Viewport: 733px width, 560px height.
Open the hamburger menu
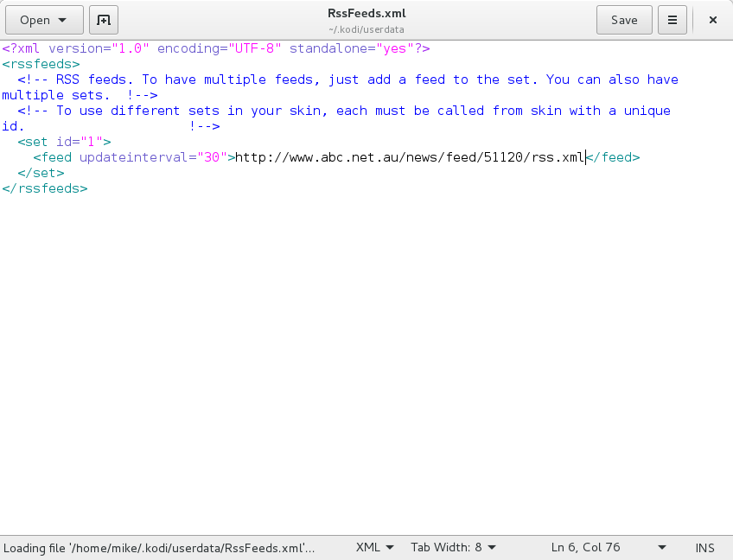(672, 20)
